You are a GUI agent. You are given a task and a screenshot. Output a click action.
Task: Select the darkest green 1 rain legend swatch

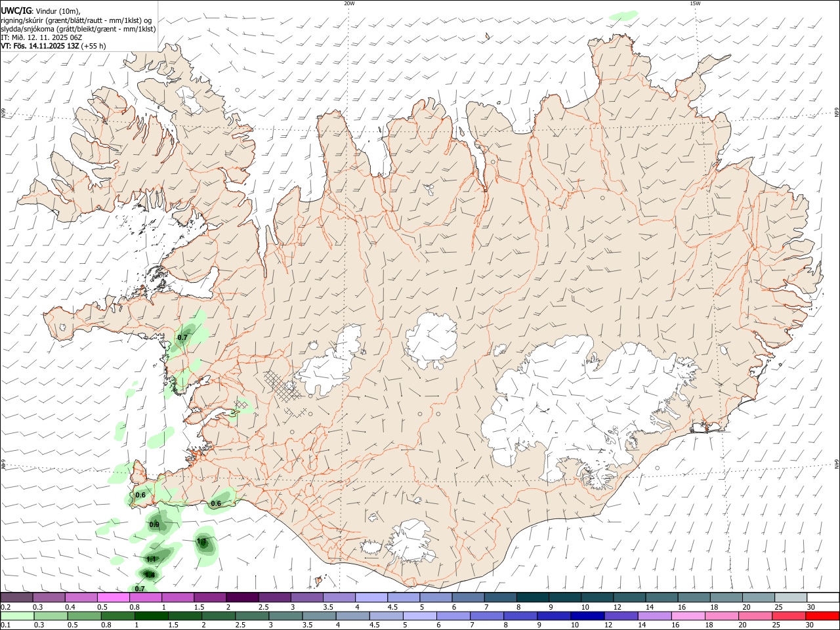(x=150, y=616)
